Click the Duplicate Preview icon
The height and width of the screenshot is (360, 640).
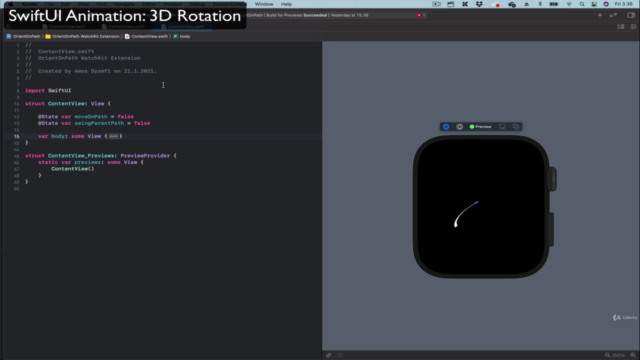(x=516, y=127)
